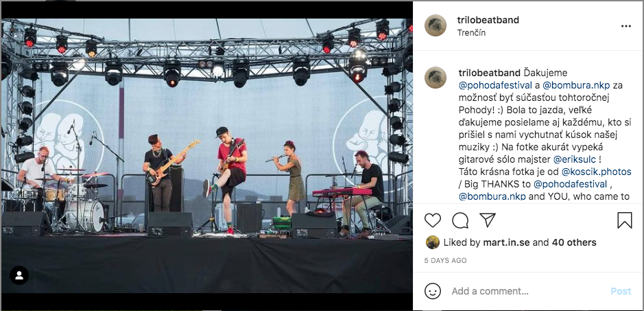The height and width of the screenshot is (311, 644).
Task: Click the Post comment button
Action: [621, 291]
